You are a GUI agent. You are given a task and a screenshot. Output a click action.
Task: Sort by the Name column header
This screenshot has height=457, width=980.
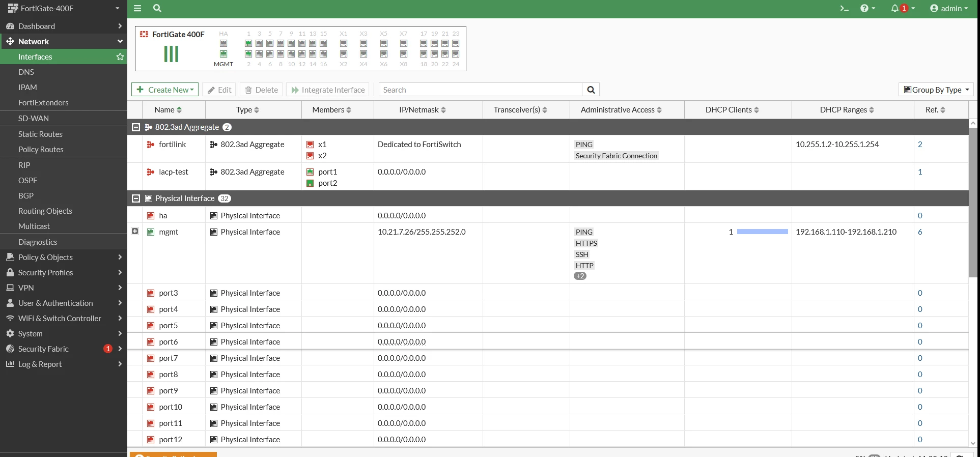click(x=168, y=109)
